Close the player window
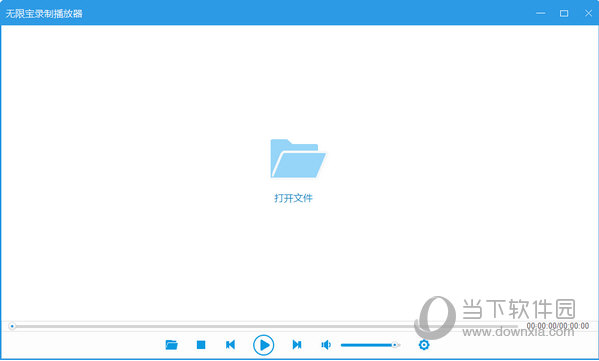Image resolution: width=599 pixels, height=361 pixels. pos(588,13)
